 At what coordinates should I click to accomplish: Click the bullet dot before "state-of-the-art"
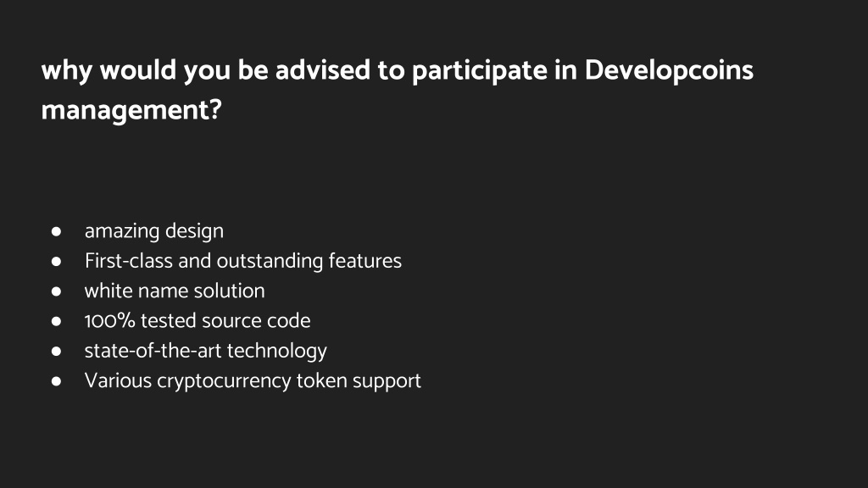pos(56,351)
